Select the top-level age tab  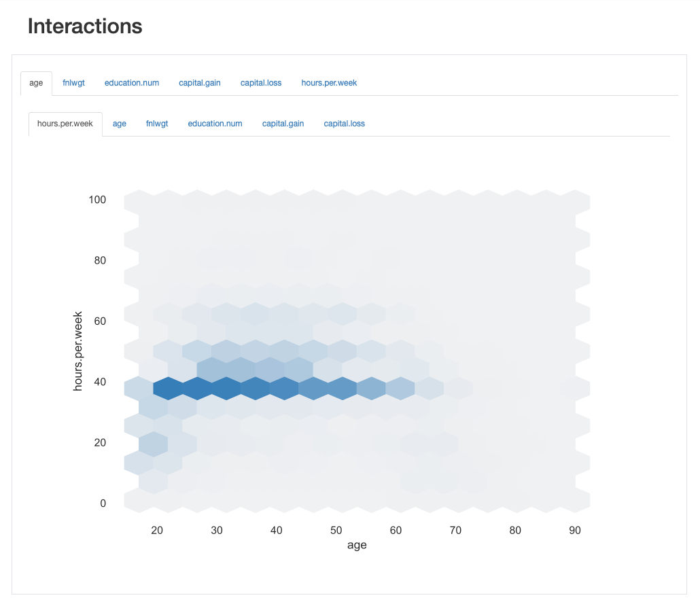[36, 83]
